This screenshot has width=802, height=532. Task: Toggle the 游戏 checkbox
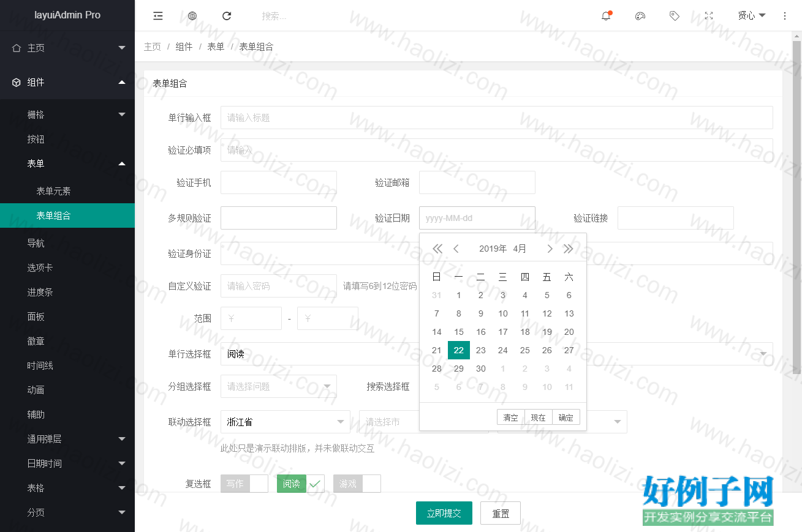pyautogui.click(x=357, y=484)
